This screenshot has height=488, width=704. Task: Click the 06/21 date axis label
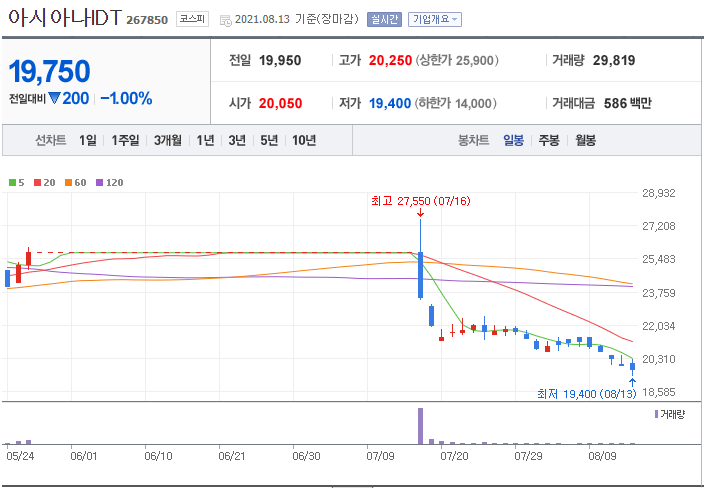tap(231, 457)
